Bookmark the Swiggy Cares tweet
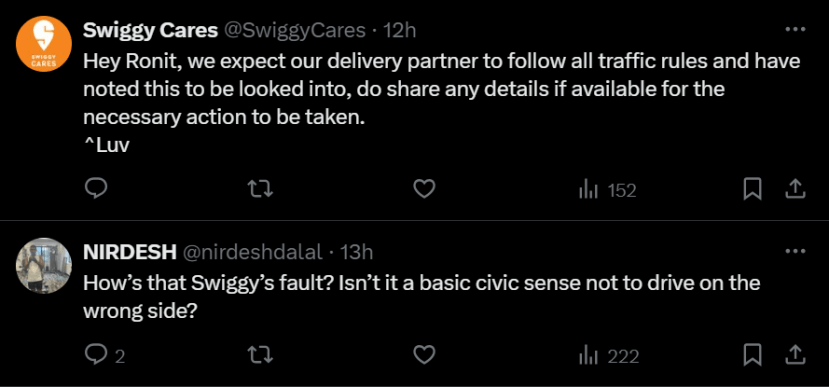The width and height of the screenshot is (829, 387). tap(752, 189)
